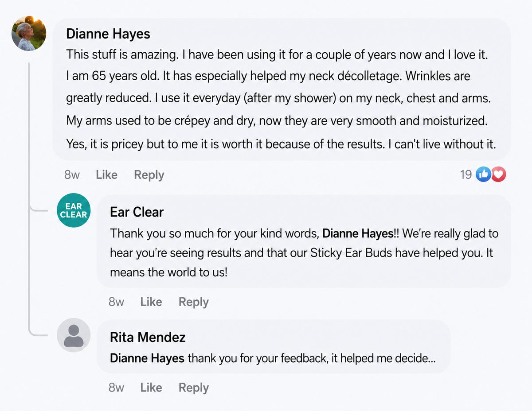This screenshot has height=411, width=532.
Task: Open the Ear Clear teal logo avatar
Action: tap(74, 211)
